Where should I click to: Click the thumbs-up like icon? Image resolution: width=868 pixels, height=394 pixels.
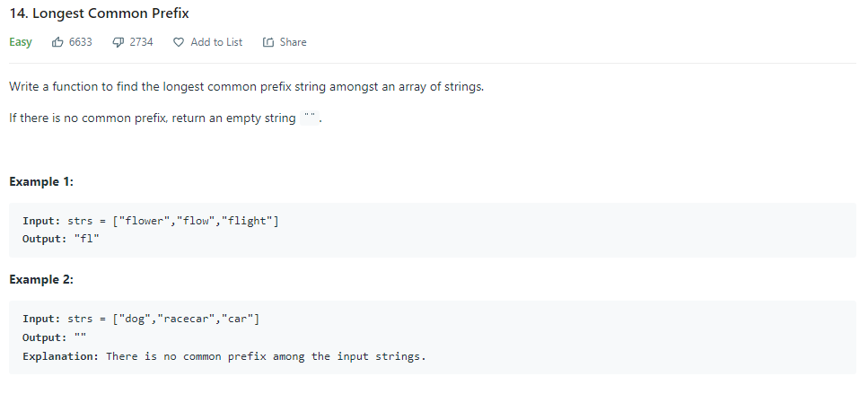point(58,42)
